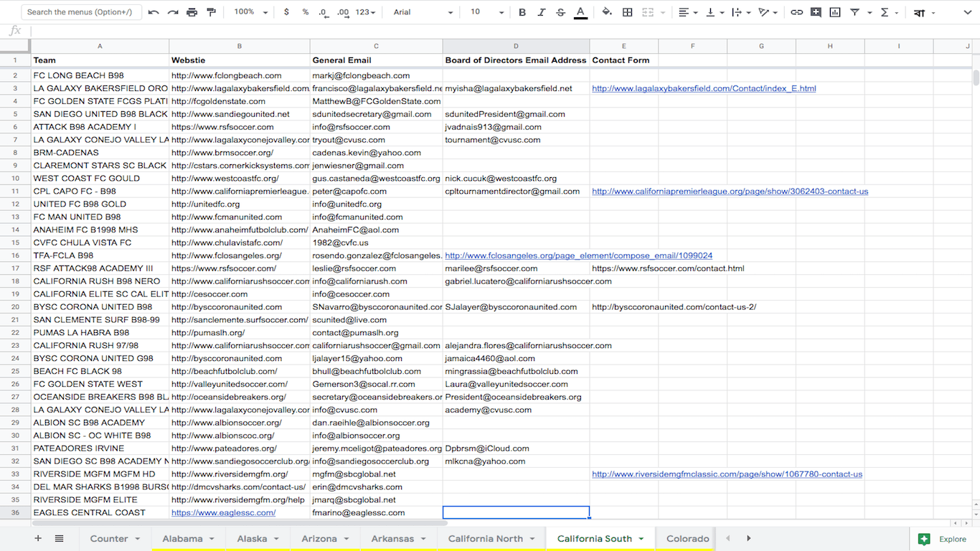
Task: Open the font size dropdown
Action: pyautogui.click(x=487, y=12)
